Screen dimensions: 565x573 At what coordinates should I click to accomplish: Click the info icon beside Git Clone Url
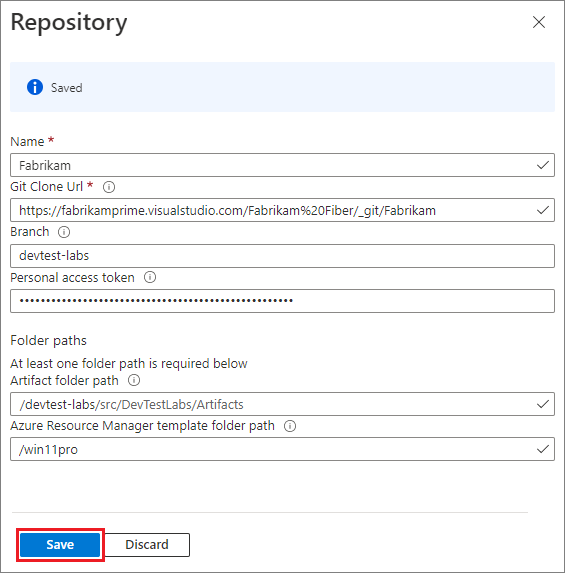[x=109, y=187]
